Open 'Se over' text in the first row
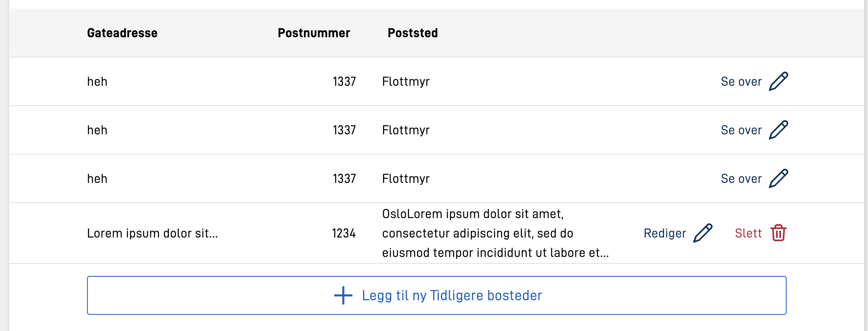This screenshot has width=868, height=331. [x=741, y=82]
